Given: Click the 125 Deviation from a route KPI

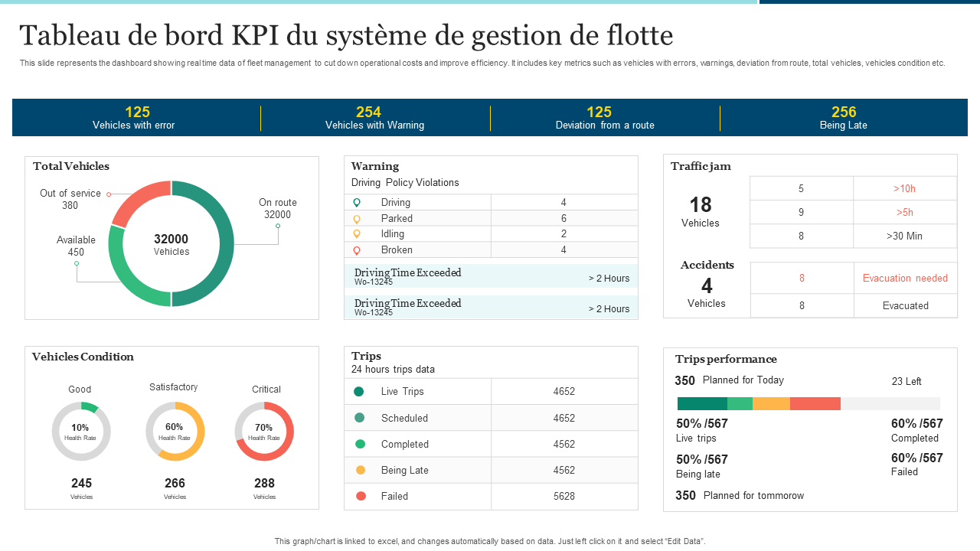Looking at the screenshot, I should 605,118.
